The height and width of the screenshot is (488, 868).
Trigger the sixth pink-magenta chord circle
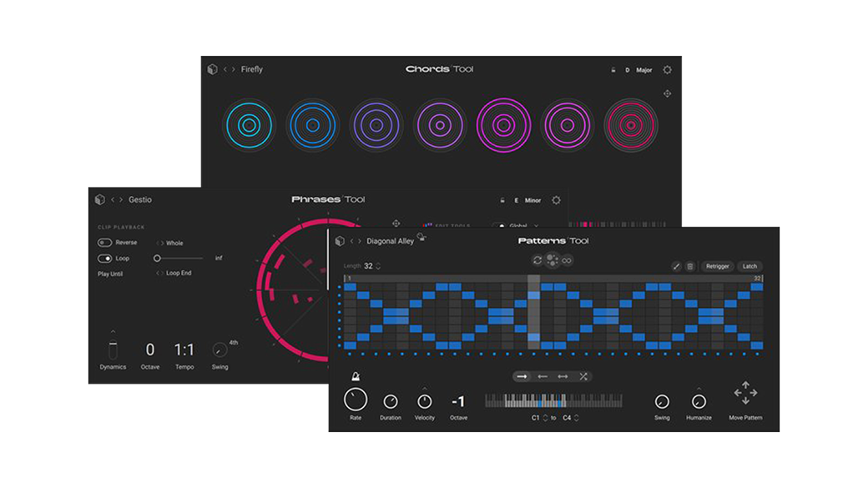click(x=568, y=125)
